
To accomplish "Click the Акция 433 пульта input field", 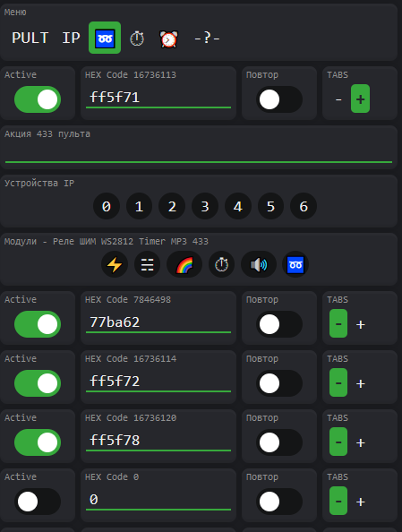I will (x=199, y=153).
